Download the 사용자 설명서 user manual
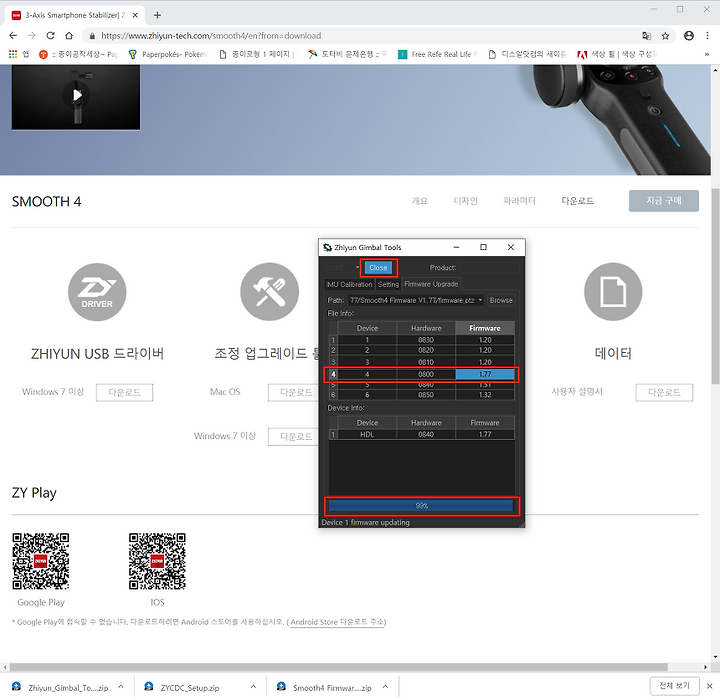 pyautogui.click(x=664, y=392)
